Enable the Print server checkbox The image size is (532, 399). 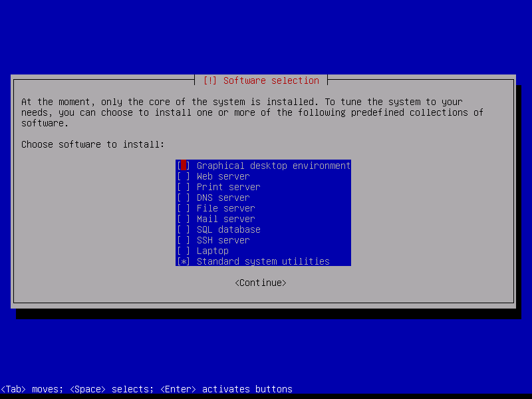(184, 187)
